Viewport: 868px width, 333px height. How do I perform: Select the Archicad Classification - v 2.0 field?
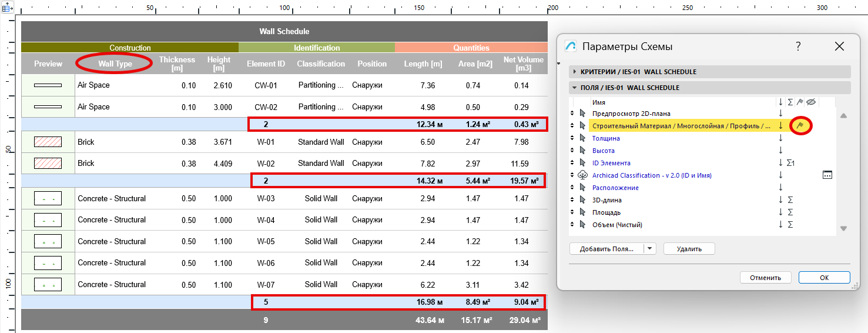(652, 175)
